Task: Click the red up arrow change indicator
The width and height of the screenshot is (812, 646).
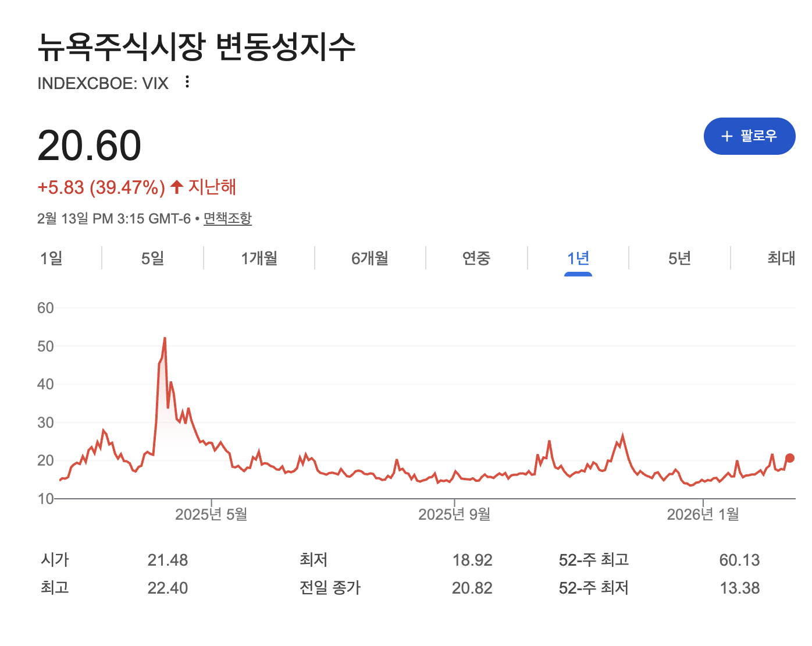Action: (177, 187)
